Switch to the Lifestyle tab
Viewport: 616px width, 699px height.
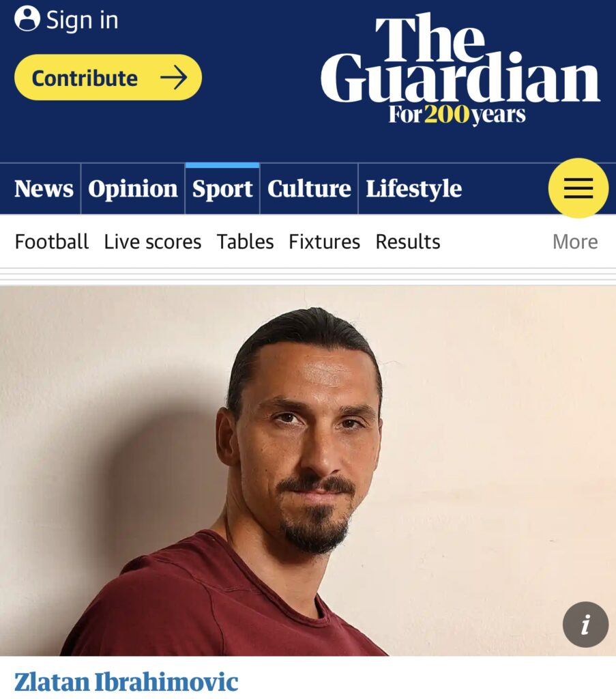tap(414, 190)
